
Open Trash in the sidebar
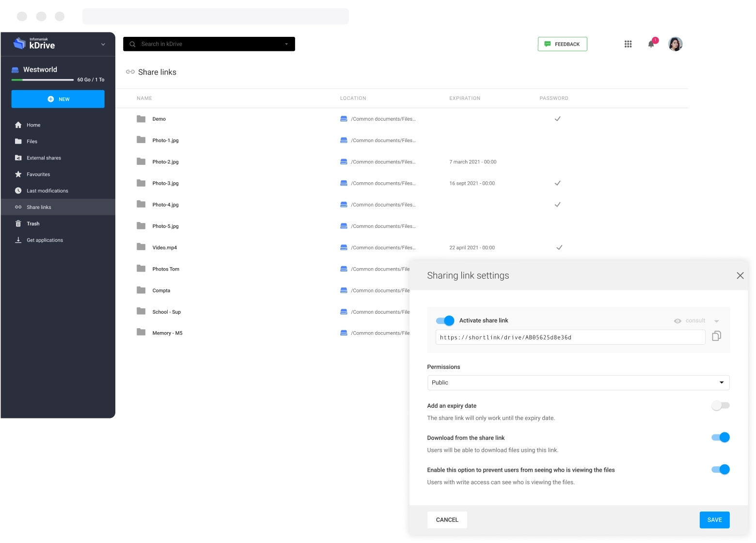click(58, 224)
